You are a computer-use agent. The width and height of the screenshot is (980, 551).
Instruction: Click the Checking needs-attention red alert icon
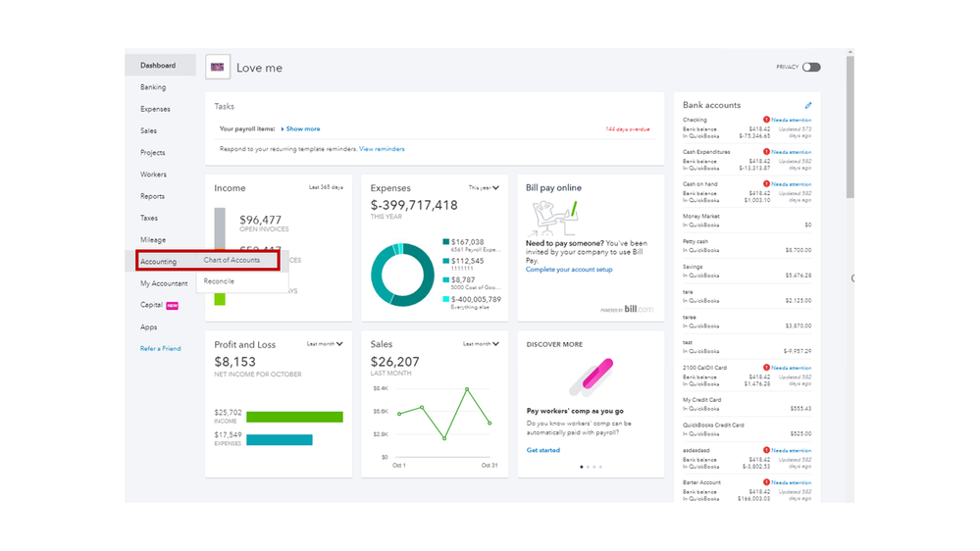[x=766, y=120]
